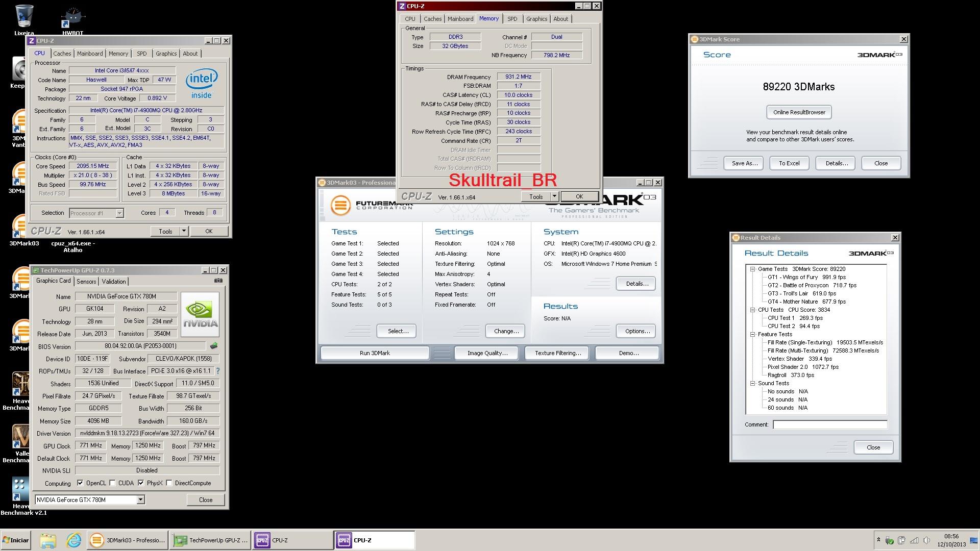Switch to 3DMark03 Professional taskbar button
The height and width of the screenshot is (551, 980).
point(128,540)
